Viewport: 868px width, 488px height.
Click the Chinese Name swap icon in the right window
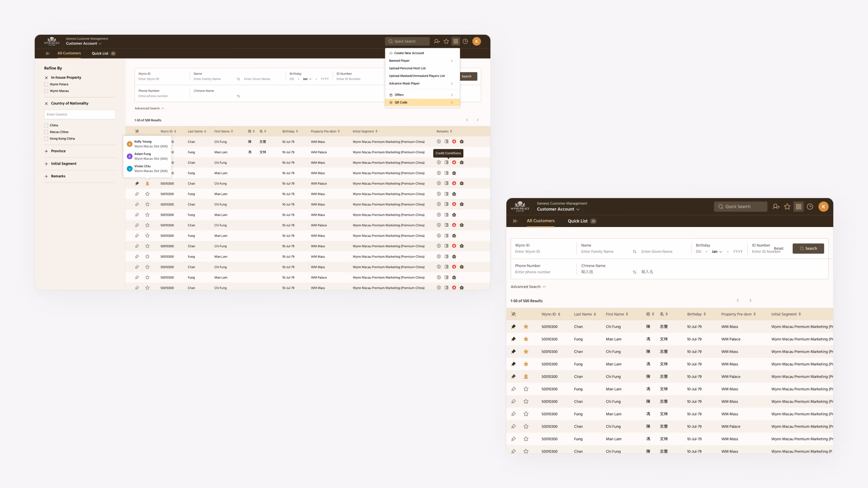tap(635, 272)
